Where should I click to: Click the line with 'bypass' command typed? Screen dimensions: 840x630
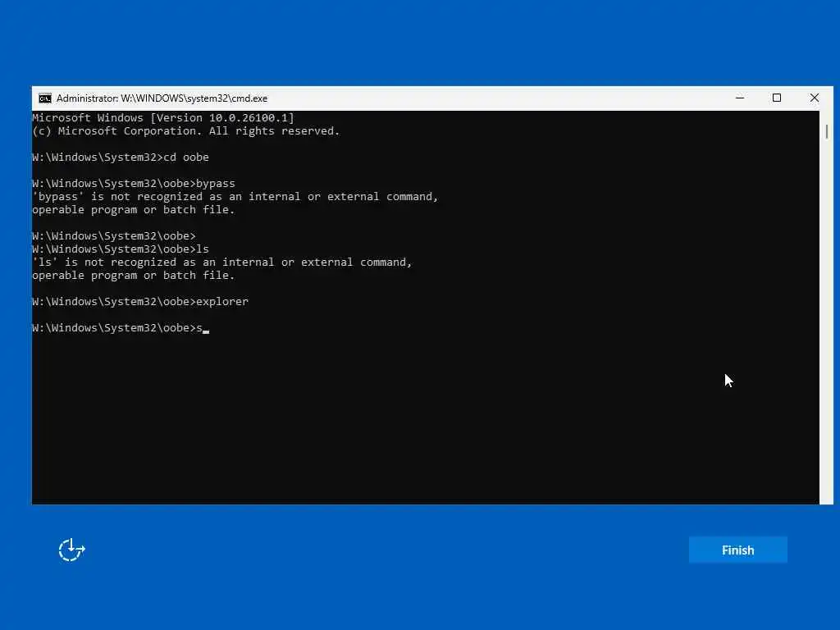(x=134, y=184)
